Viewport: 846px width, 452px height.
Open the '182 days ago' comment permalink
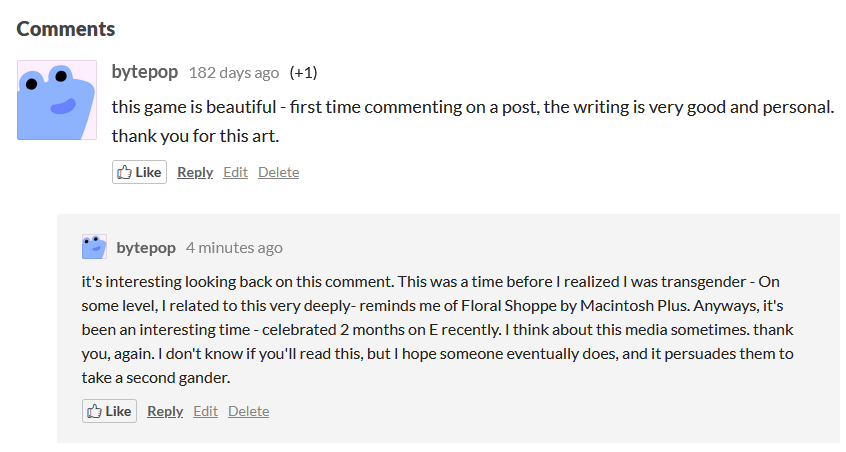point(234,72)
